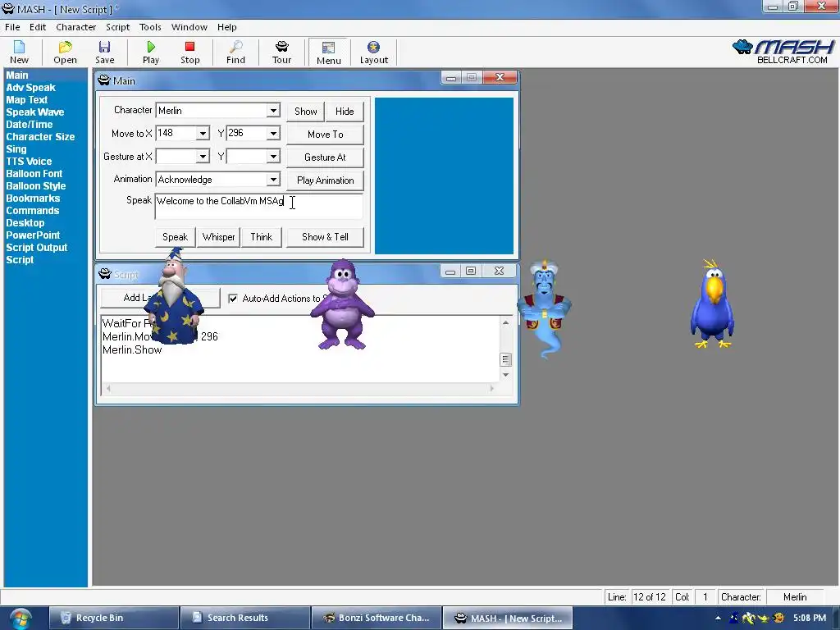Click the purple Bonzi gorilla character

(x=342, y=305)
